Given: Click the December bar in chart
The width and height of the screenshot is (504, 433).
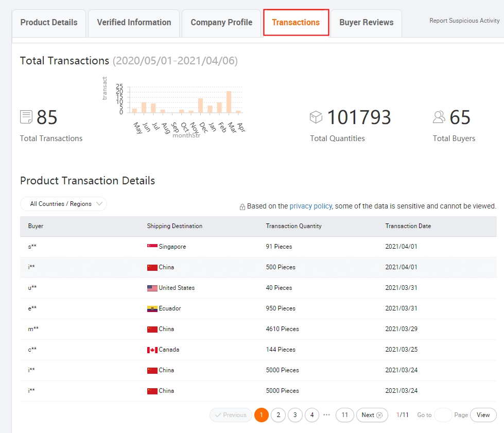Looking at the screenshot, I should (201, 106).
